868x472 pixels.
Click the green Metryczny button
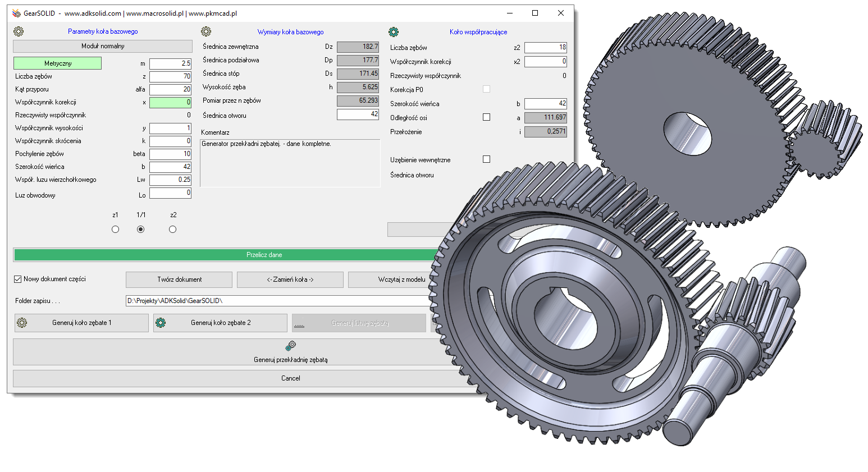(x=57, y=63)
